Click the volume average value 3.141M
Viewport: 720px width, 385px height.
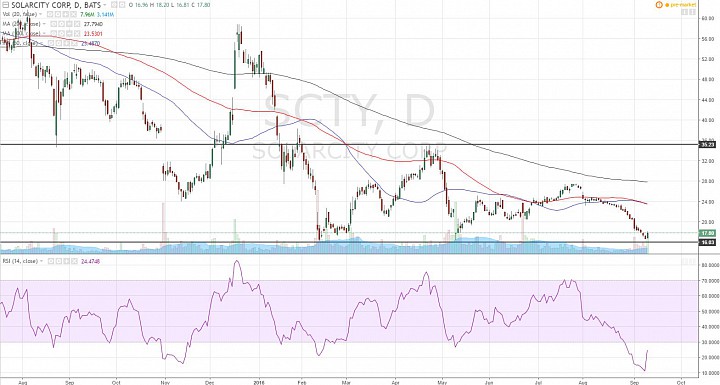(105, 14)
